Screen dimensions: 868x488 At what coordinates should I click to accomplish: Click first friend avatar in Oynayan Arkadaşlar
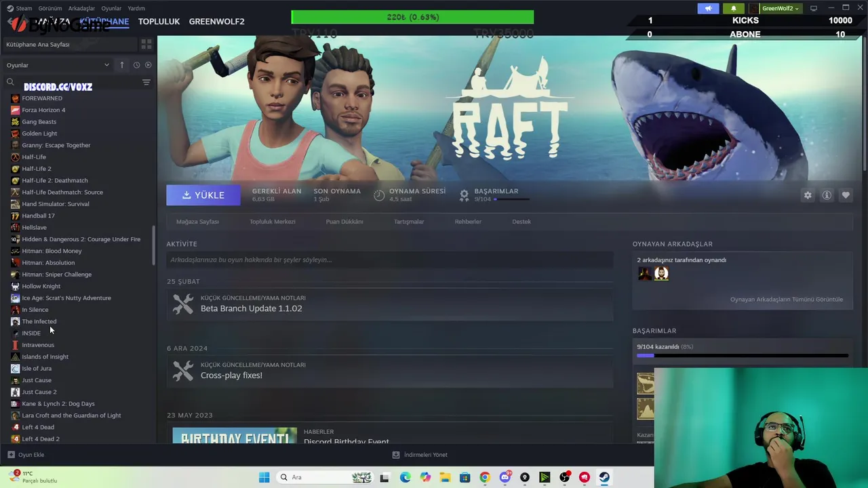(645, 273)
